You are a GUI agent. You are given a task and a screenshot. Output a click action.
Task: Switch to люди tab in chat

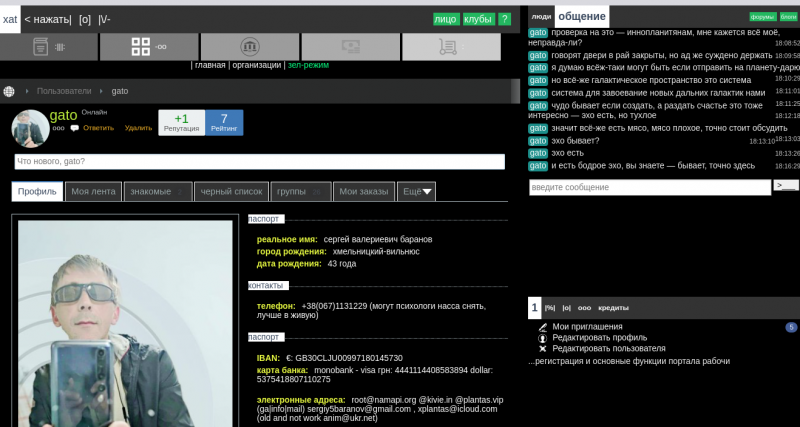[541, 17]
